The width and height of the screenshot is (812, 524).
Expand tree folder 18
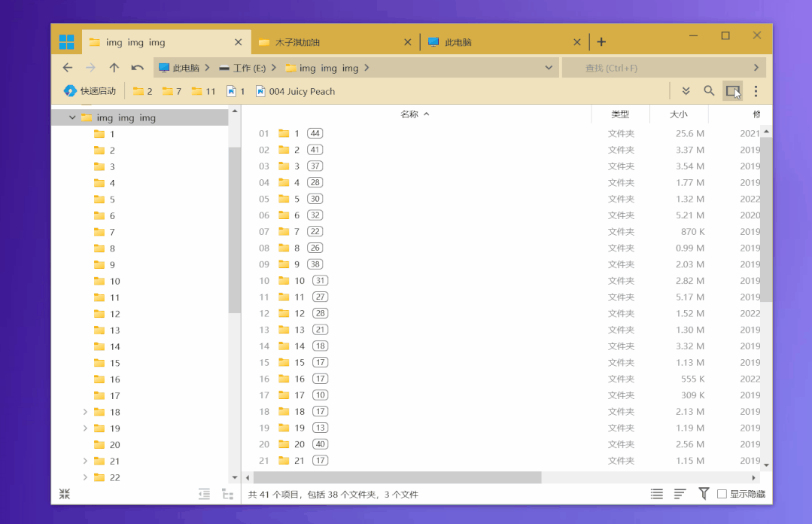pos(85,412)
